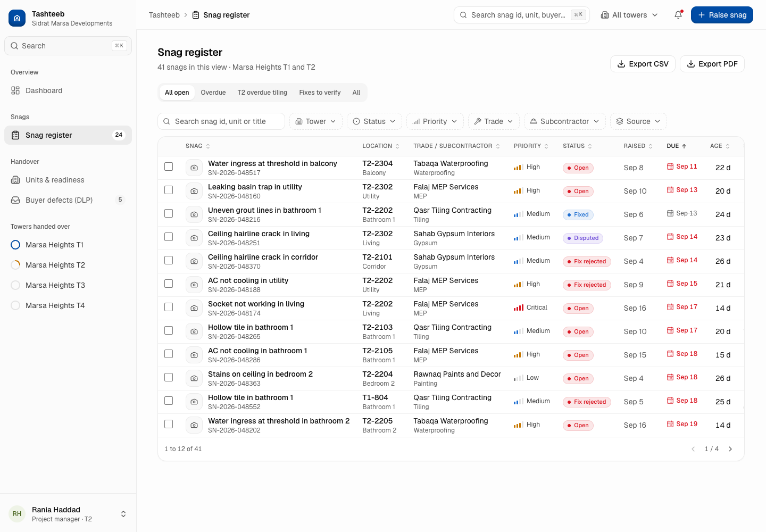Click Tashteeb breadcrumb link
Screen dimensions: 766x532
(164, 15)
